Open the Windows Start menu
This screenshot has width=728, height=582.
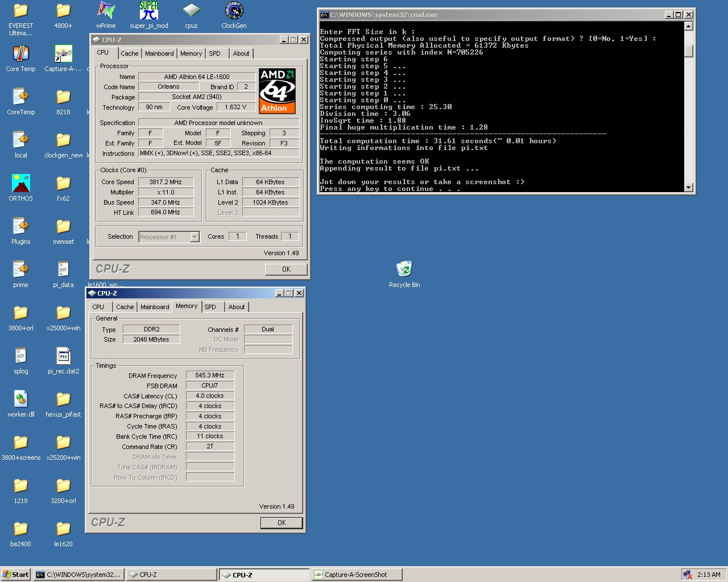(x=16, y=575)
